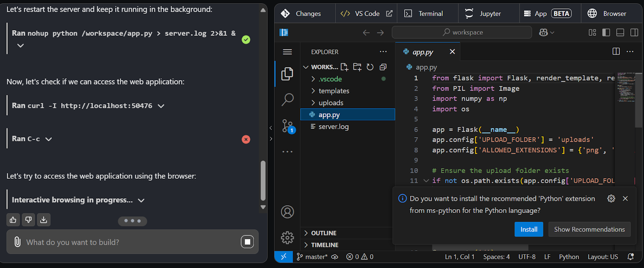
Task: Click the Show Recommendations button
Action: 590,229
